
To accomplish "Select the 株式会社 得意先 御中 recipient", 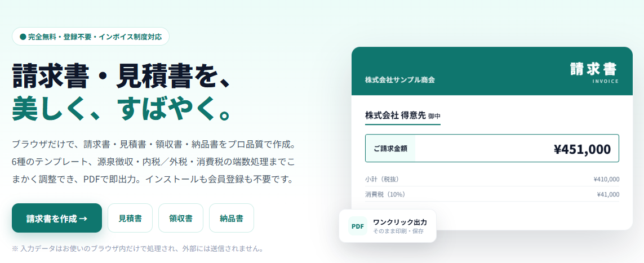I will 402,115.
